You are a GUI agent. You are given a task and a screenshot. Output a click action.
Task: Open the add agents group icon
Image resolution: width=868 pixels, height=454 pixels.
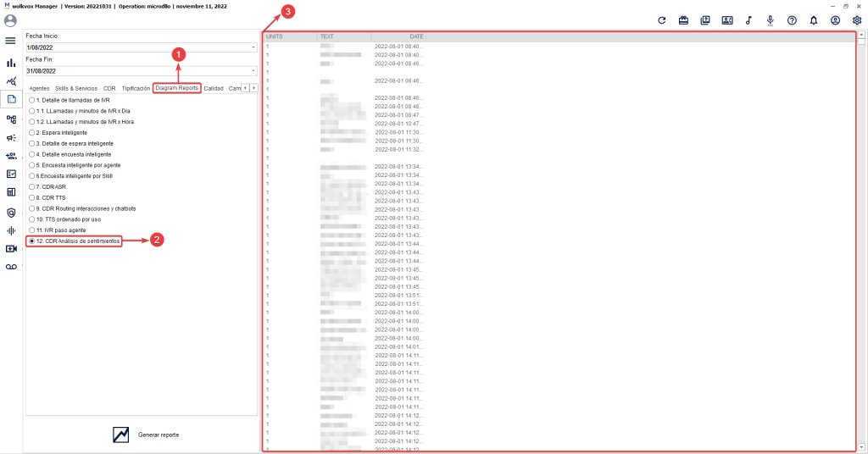pyautogui.click(x=11, y=156)
